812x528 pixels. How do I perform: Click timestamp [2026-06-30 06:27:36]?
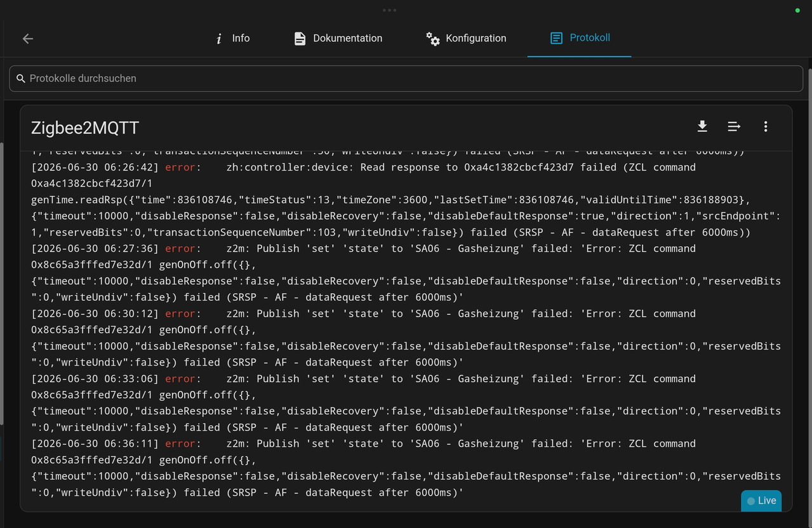click(95, 249)
